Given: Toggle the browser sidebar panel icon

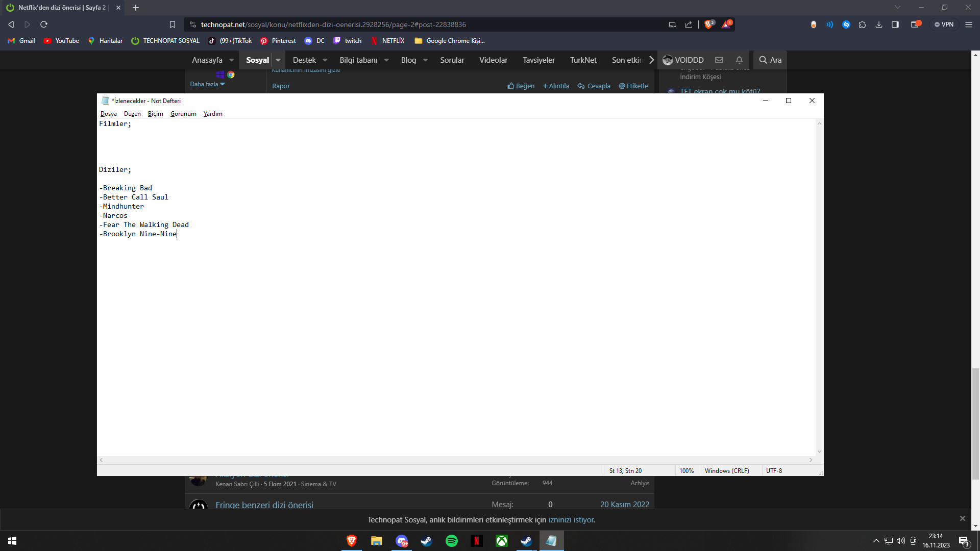Looking at the screenshot, I should 895,24.
